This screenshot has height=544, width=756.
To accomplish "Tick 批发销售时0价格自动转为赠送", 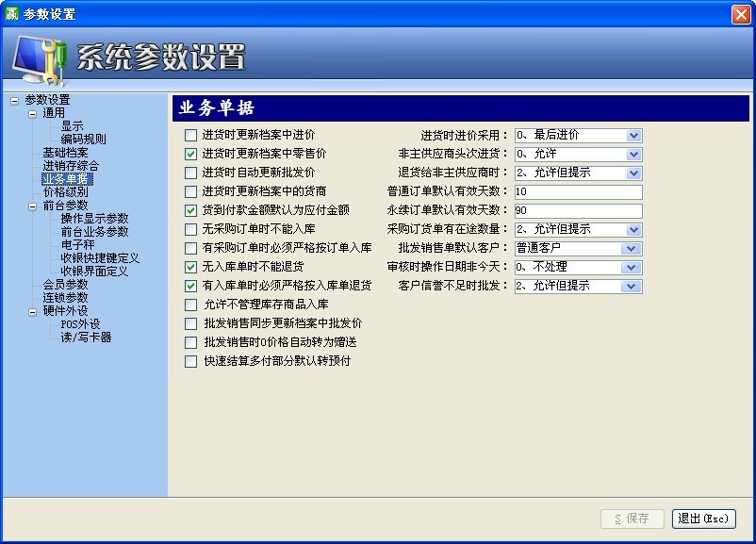I will click(191, 342).
